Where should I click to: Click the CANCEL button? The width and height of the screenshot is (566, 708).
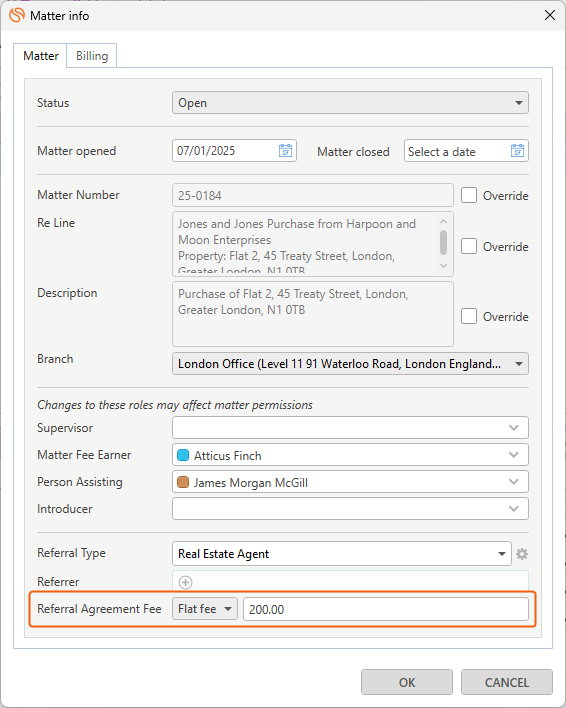click(507, 682)
